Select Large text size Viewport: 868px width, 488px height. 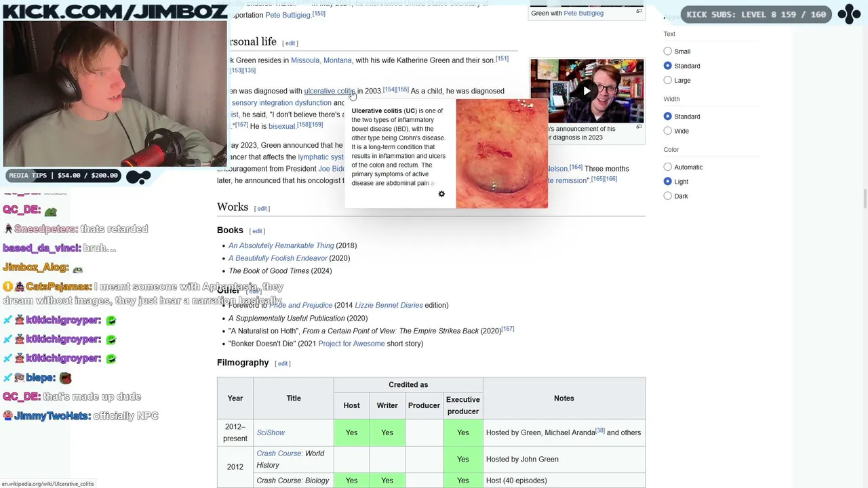[668, 80]
